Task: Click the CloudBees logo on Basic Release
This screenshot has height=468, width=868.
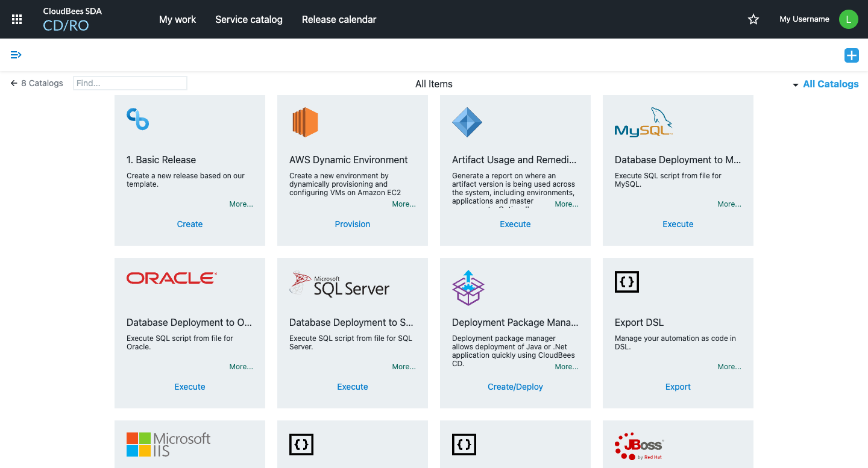Action: click(137, 119)
